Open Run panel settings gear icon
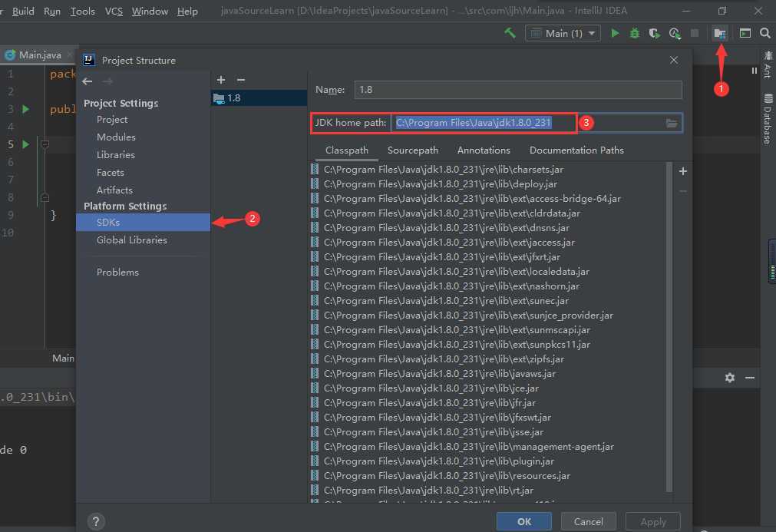Screen dimensions: 776x532 [729, 378]
